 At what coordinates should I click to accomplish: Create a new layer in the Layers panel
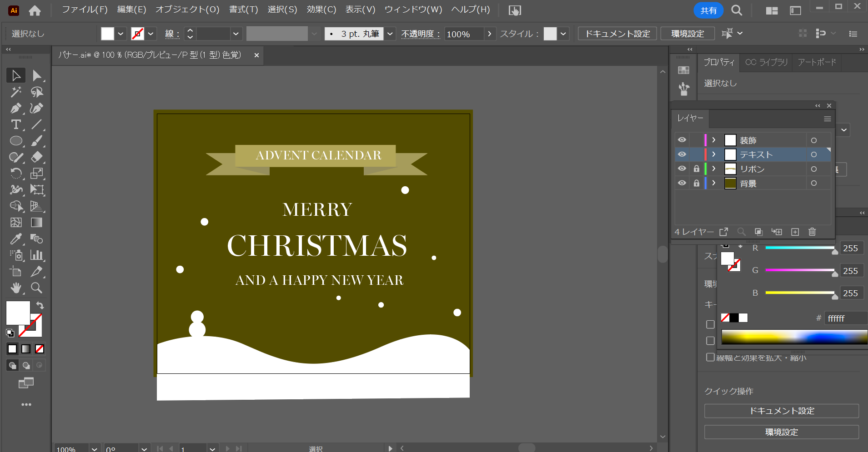tap(794, 232)
